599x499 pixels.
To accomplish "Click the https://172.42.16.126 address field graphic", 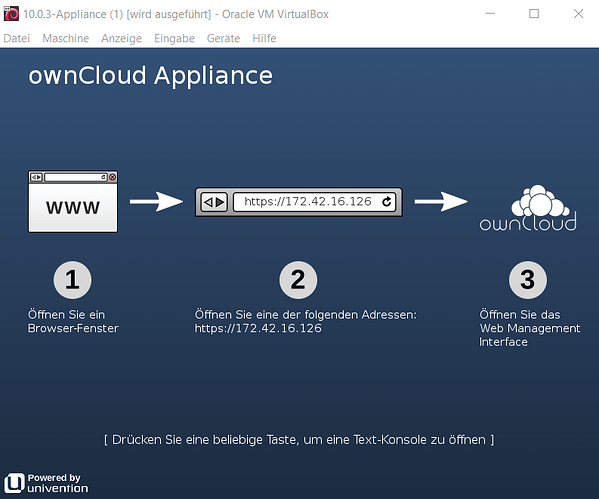I will click(x=314, y=202).
